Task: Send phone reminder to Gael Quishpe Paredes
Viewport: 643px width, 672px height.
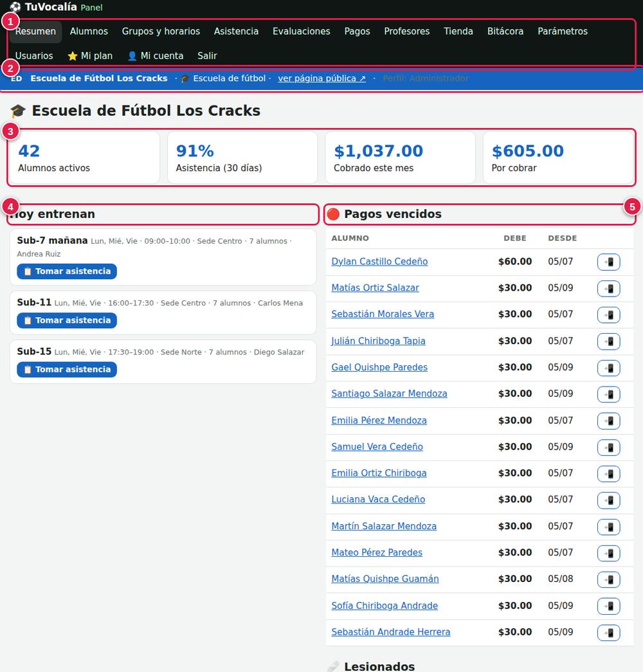Action: click(x=609, y=368)
